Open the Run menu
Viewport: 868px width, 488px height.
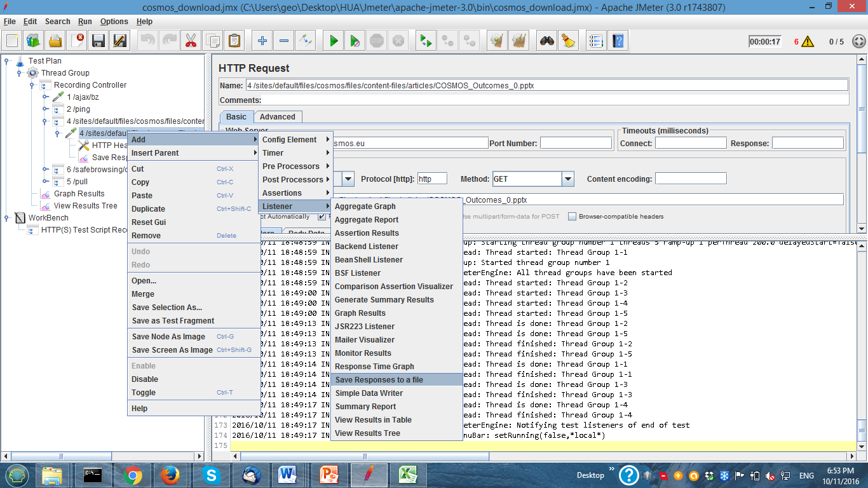click(x=85, y=21)
